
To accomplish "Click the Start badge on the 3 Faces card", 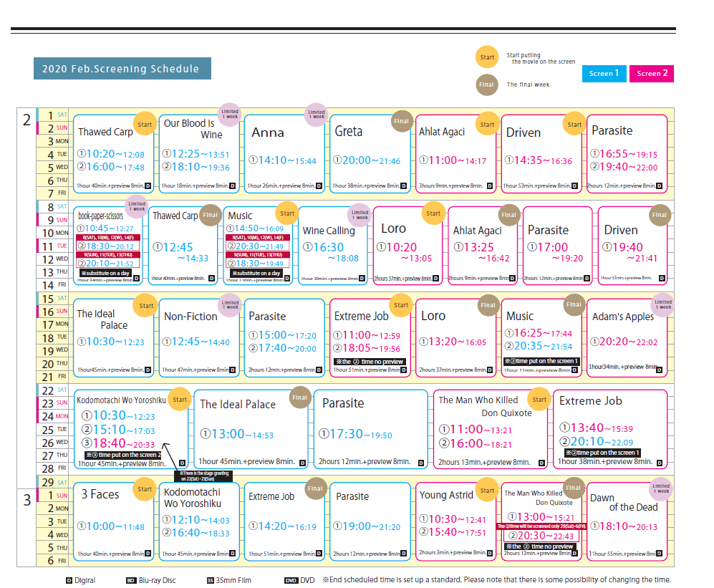I will point(145,489).
